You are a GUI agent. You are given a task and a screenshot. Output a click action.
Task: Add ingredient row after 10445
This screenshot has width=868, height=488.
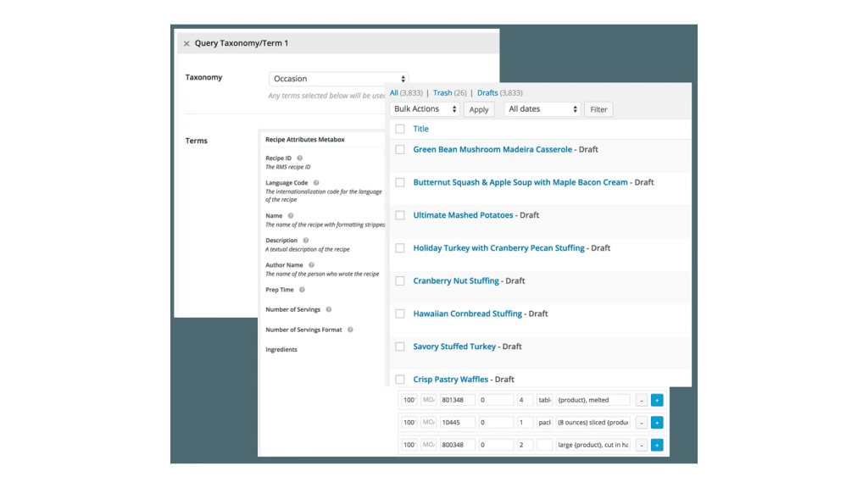pyautogui.click(x=657, y=423)
